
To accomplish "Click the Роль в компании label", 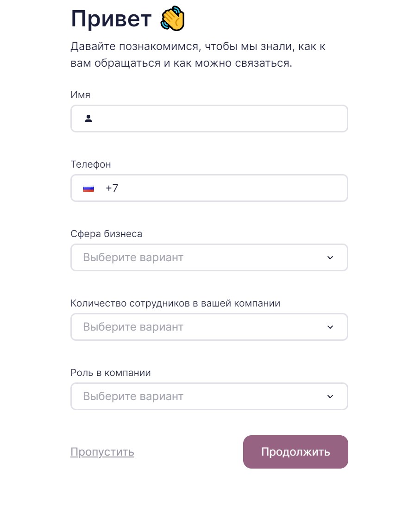I will [111, 373].
